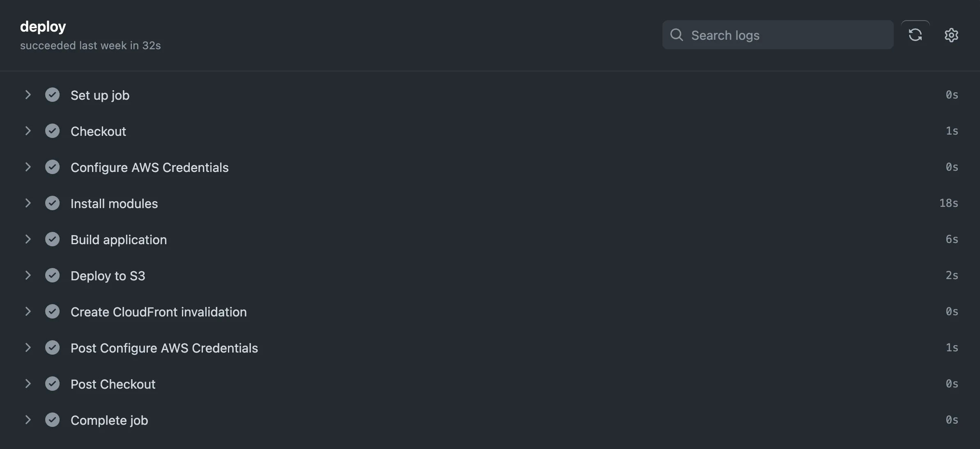Expand the Build application step chevron
Screen dimensions: 980x449
28,239
